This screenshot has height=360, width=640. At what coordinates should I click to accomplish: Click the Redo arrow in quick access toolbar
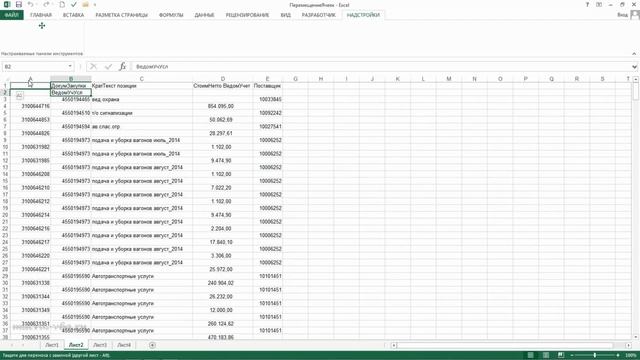pos(46,4)
